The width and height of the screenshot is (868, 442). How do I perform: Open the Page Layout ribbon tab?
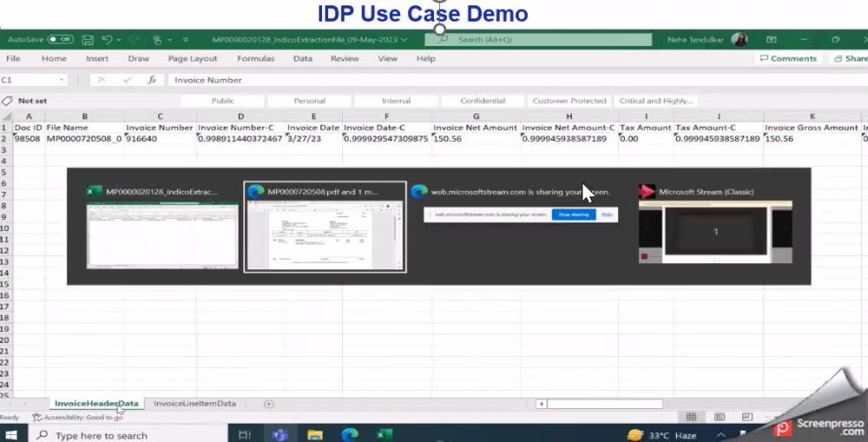[193, 58]
